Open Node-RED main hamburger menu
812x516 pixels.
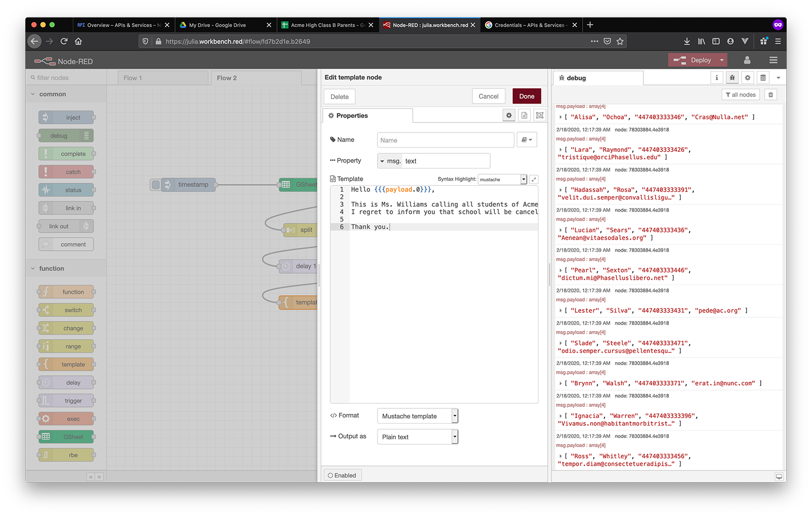coord(773,60)
